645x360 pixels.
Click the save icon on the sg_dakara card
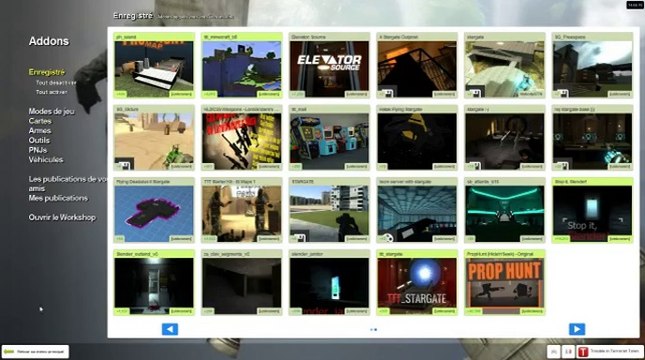(x=124, y=166)
